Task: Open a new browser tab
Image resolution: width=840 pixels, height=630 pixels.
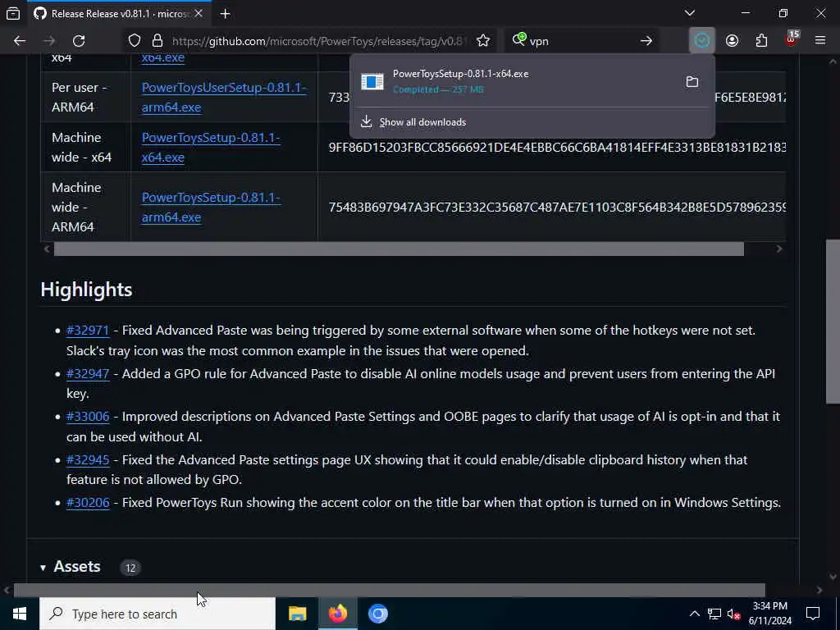Action: pos(225,13)
